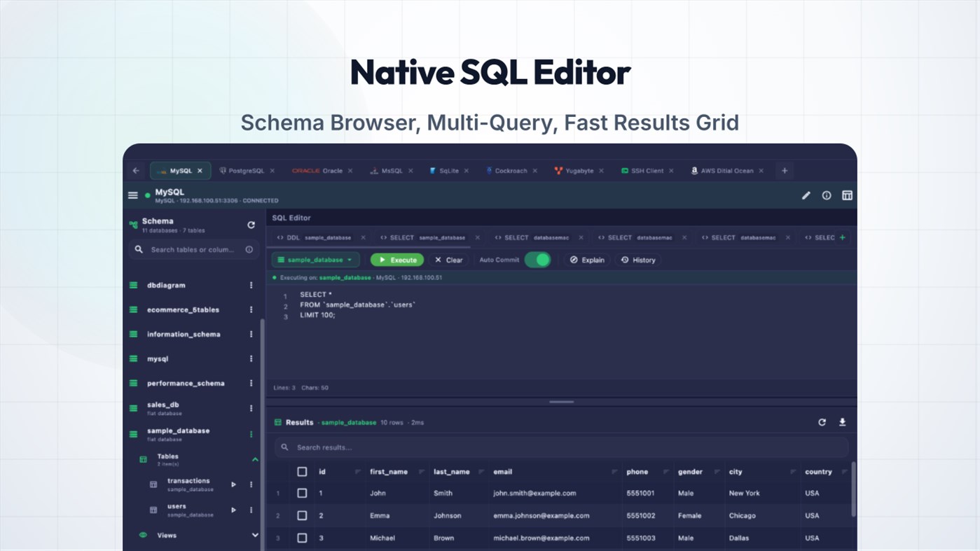Image resolution: width=980 pixels, height=551 pixels.
Task: Focus the Search results field
Action: tap(561, 447)
